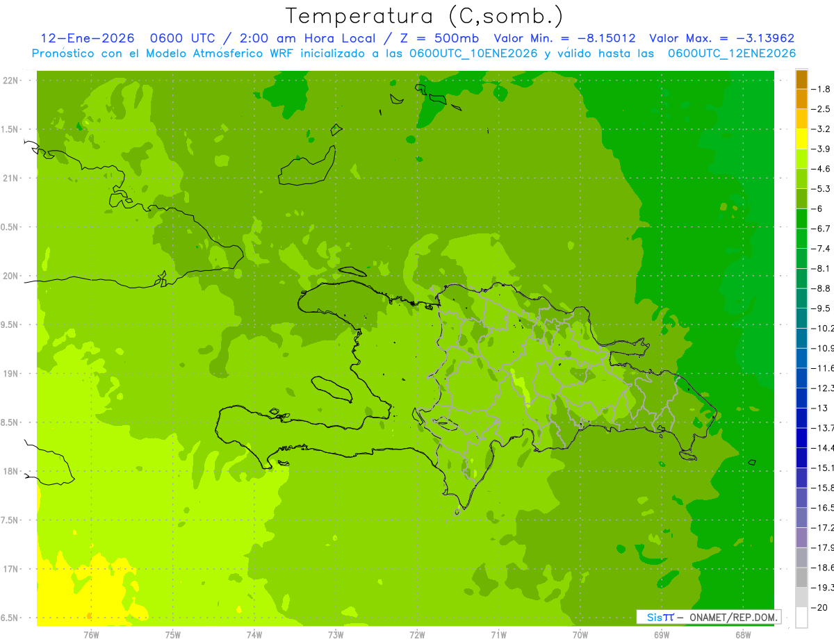Click the lime swatch between -3.9 and -4.6
This screenshot has height=644, width=834.
click(x=801, y=159)
